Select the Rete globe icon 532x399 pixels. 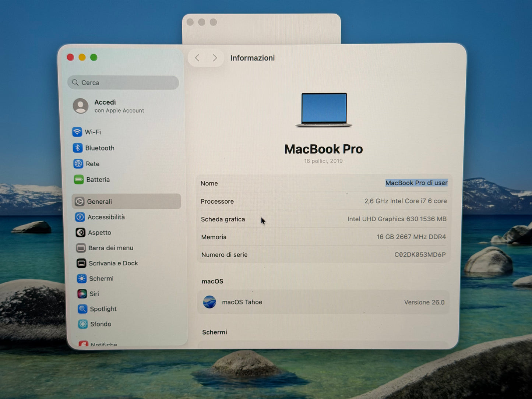click(78, 163)
